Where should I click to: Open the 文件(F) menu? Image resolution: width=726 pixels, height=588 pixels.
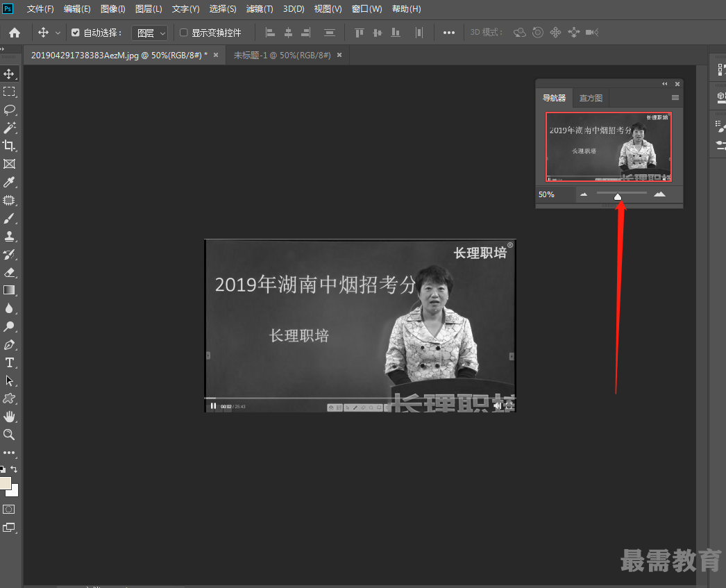pyautogui.click(x=40, y=9)
